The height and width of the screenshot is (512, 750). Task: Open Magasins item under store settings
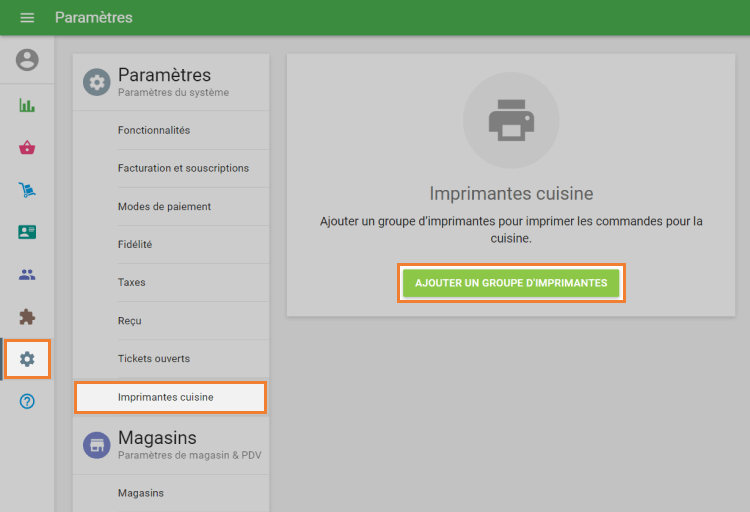pyautogui.click(x=141, y=493)
